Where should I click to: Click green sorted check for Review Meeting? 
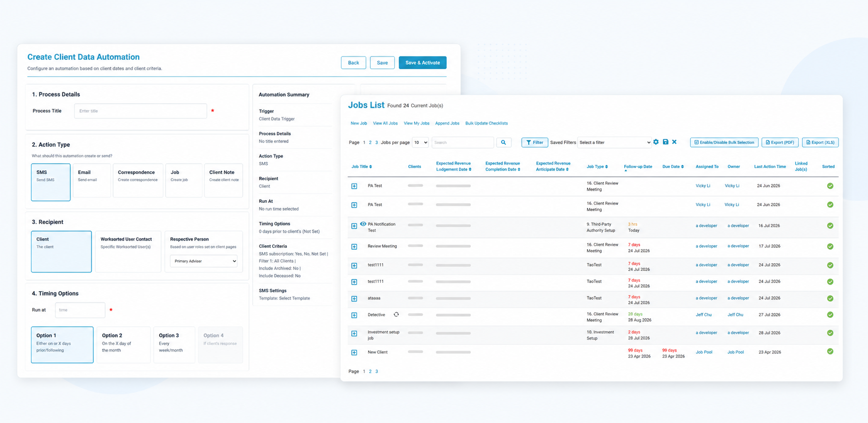(x=830, y=246)
